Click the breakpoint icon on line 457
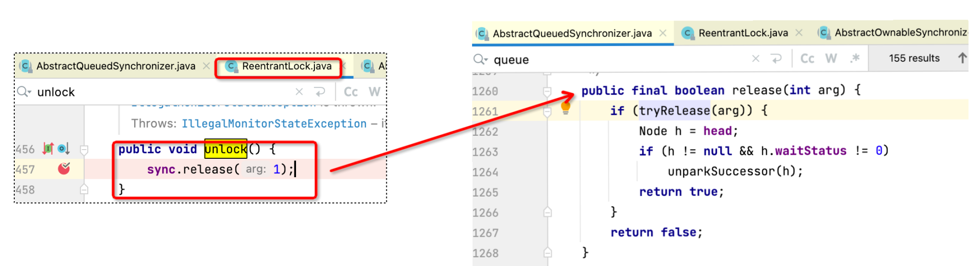 [x=64, y=168]
